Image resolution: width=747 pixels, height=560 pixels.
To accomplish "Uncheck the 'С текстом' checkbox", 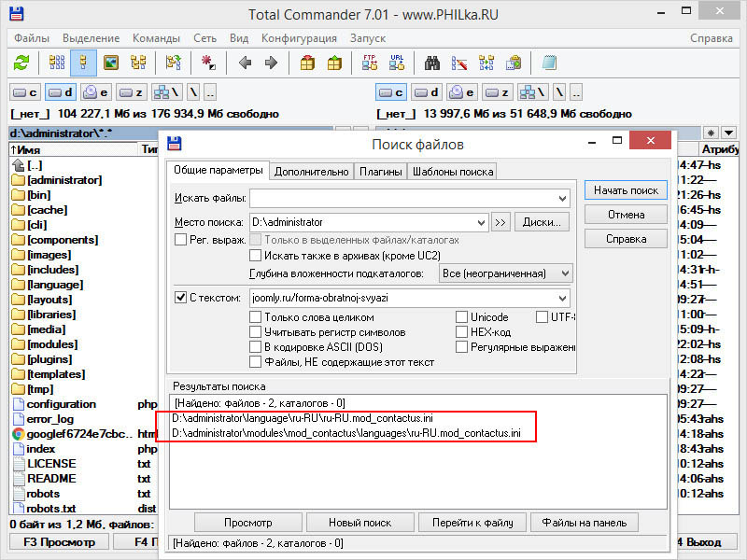I will pos(180,297).
